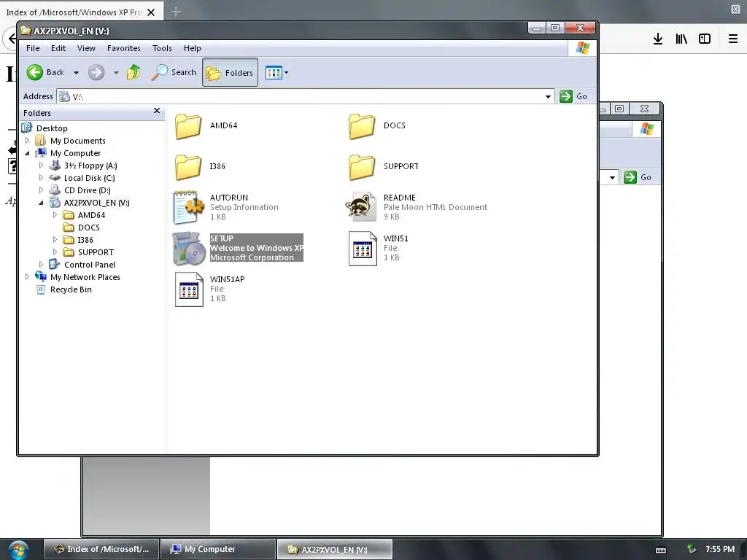This screenshot has width=747, height=560.
Task: Select the README Pale Moon HTML icon
Action: coord(361,206)
